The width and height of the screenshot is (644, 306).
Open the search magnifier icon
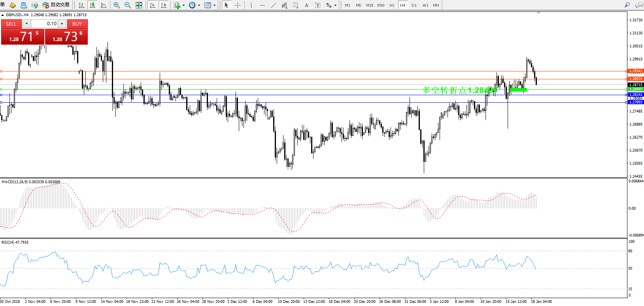pos(627,5)
